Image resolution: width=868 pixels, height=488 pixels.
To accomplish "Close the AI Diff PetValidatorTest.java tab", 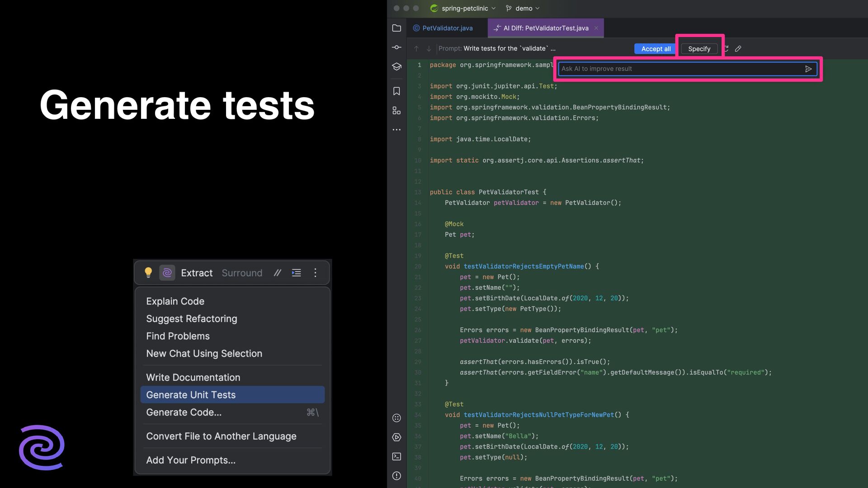I will [x=596, y=28].
